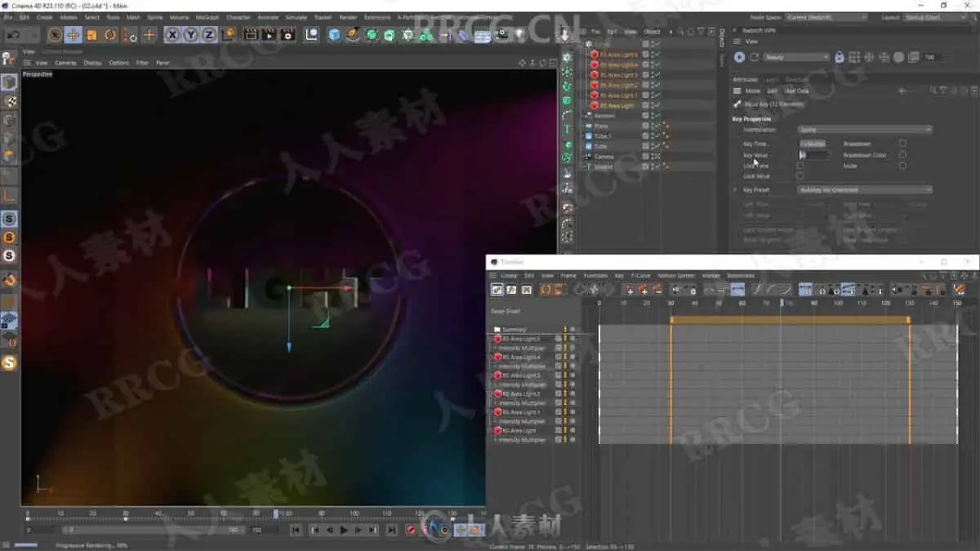Switch Timeline to Dope Sheet mode icon
The height and width of the screenshot is (551, 980).
click(497, 290)
